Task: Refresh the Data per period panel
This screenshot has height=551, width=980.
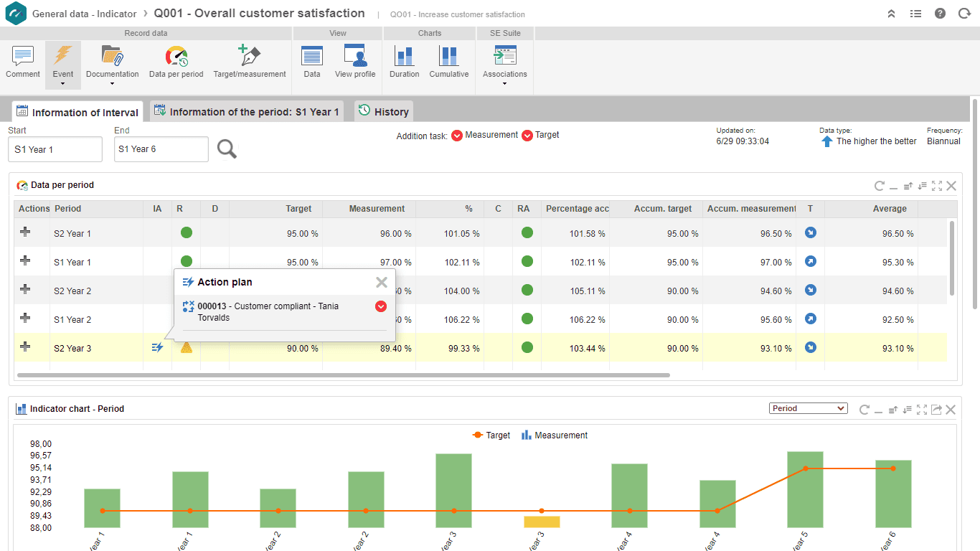Action: point(880,185)
